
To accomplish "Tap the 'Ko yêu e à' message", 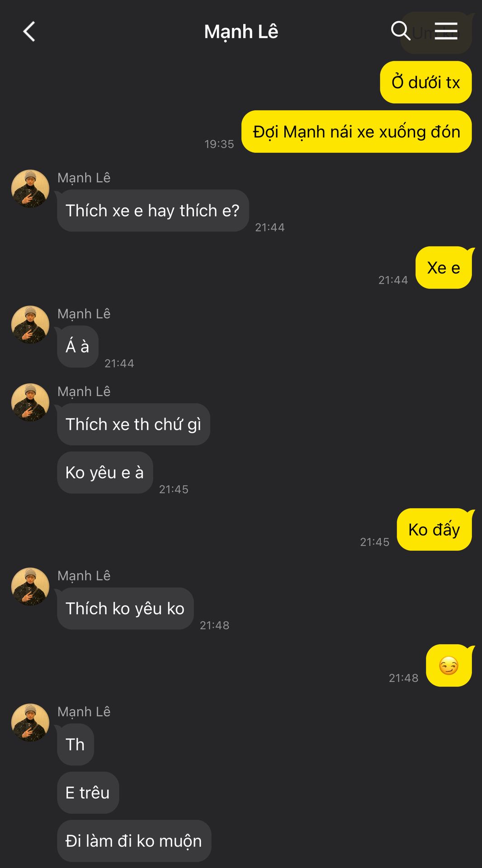I will (x=105, y=472).
